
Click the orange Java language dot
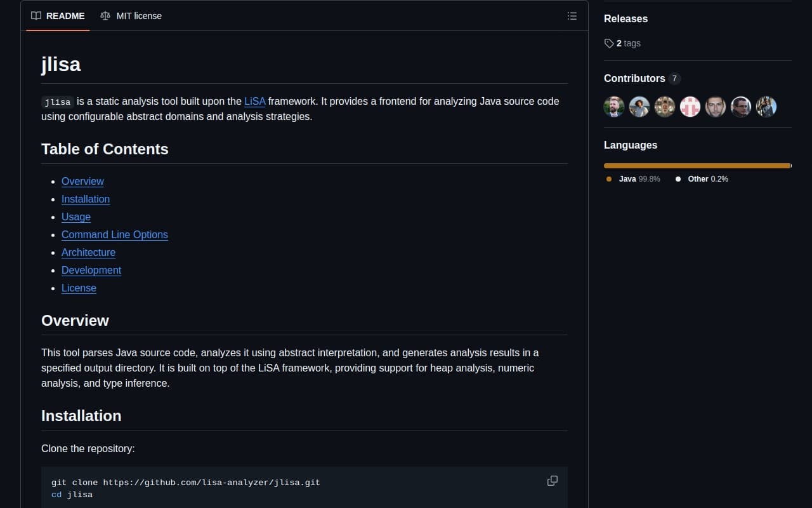point(608,179)
